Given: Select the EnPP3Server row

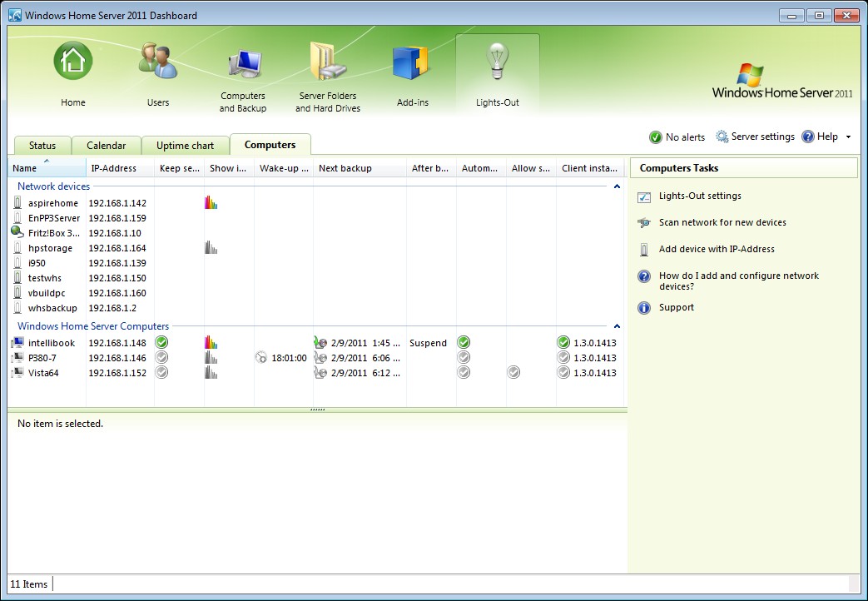Looking at the screenshot, I should click(315, 218).
